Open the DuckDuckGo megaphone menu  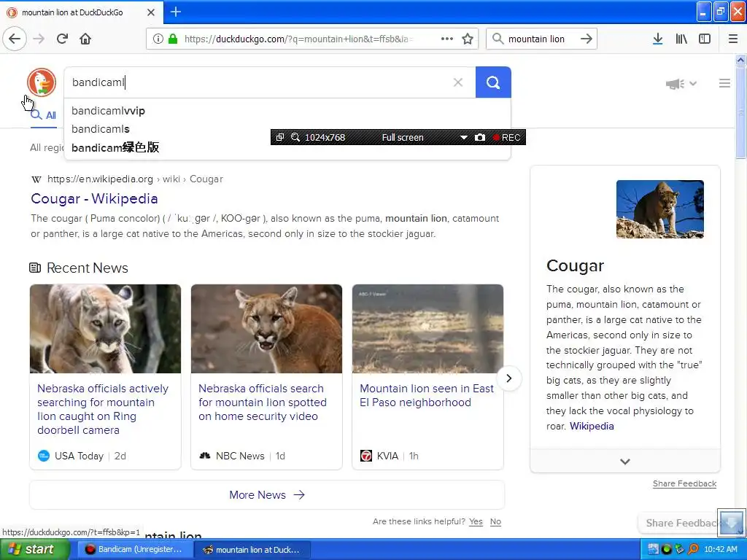tap(681, 84)
